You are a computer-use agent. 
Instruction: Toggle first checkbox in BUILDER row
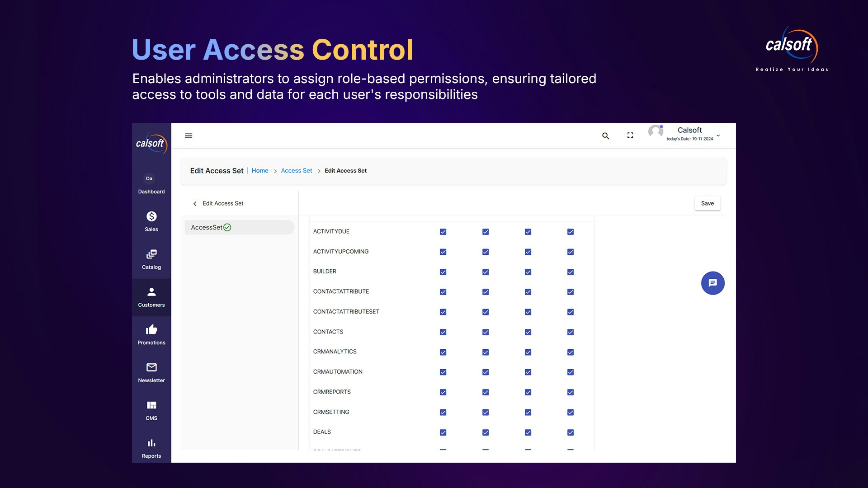click(443, 272)
